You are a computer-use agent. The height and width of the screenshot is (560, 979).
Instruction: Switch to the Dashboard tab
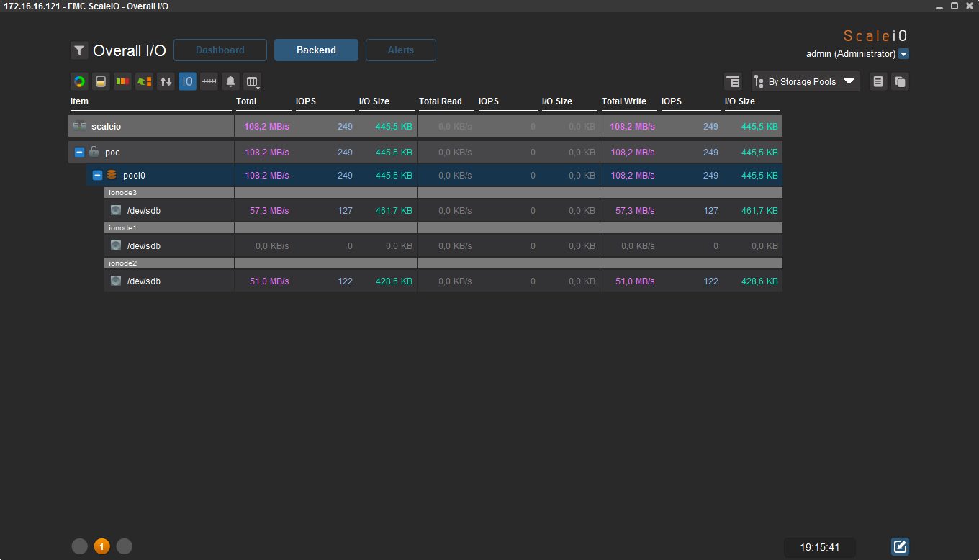click(x=220, y=50)
